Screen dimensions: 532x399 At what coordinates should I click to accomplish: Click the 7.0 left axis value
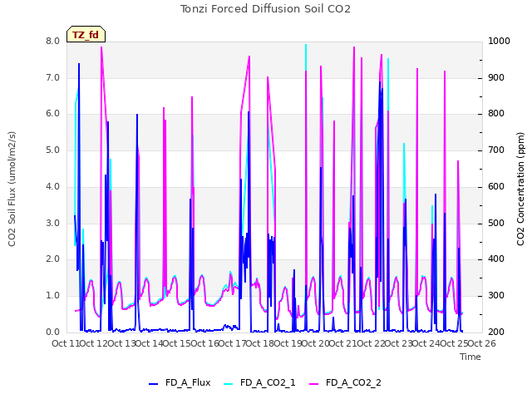pos(53,77)
